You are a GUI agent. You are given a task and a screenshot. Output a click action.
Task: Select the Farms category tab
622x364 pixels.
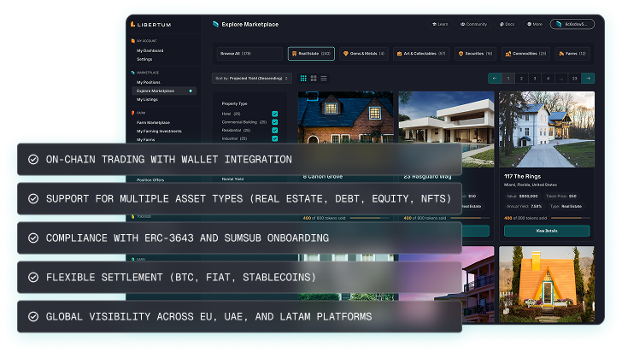[x=572, y=54]
